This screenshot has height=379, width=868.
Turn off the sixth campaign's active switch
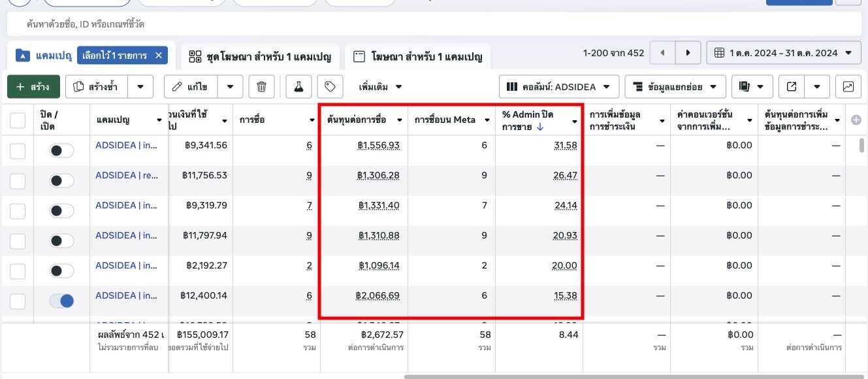(x=62, y=301)
